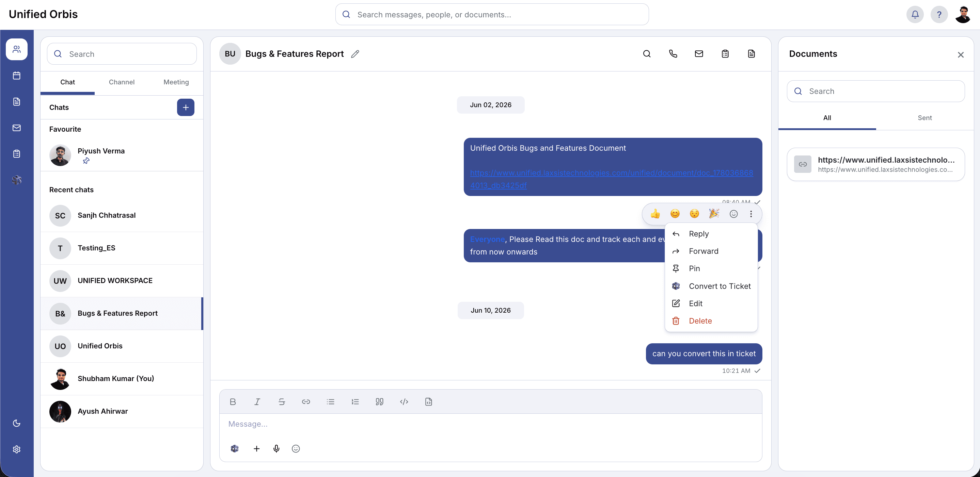
Task: Open the notifications bell
Action: (915, 14)
